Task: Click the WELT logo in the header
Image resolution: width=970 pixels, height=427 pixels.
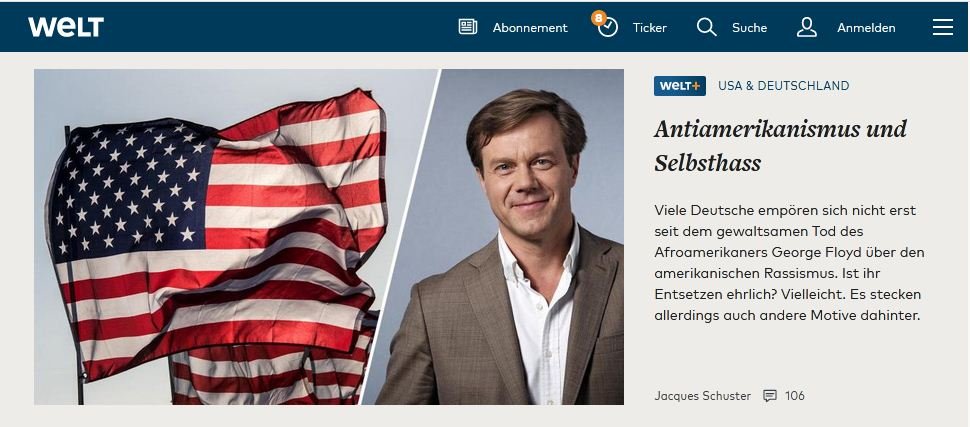Action: point(66,27)
